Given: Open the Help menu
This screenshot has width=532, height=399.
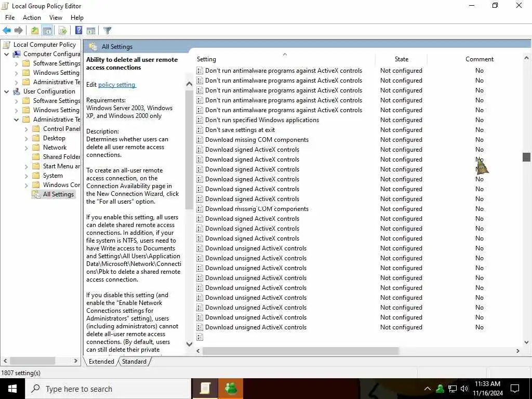Looking at the screenshot, I should click(77, 18).
